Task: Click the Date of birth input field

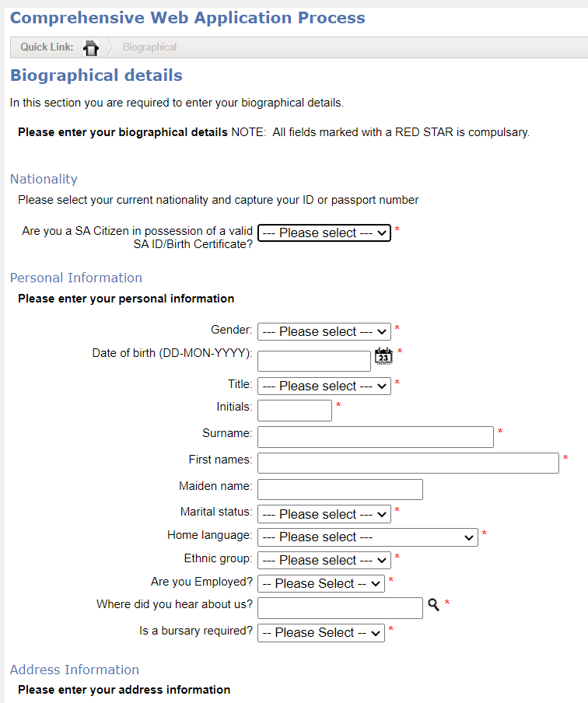Action: (x=313, y=361)
